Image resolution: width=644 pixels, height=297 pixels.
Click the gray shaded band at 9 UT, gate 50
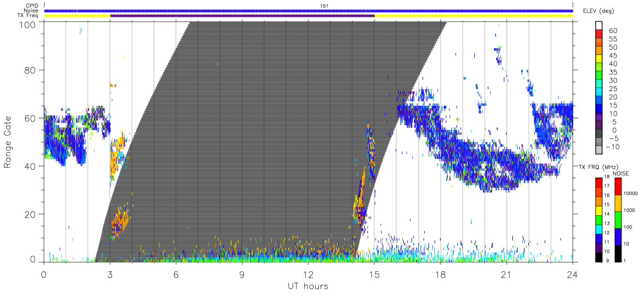(242, 142)
